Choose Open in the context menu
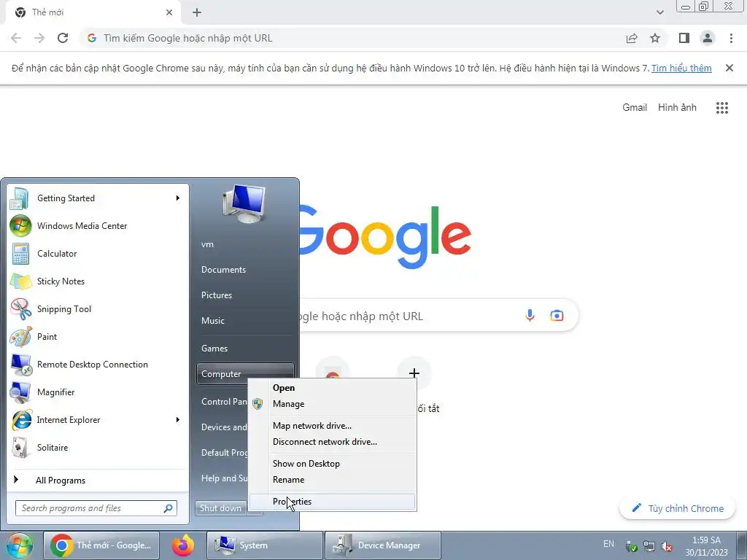Image resolution: width=747 pixels, height=560 pixels. [332, 388]
